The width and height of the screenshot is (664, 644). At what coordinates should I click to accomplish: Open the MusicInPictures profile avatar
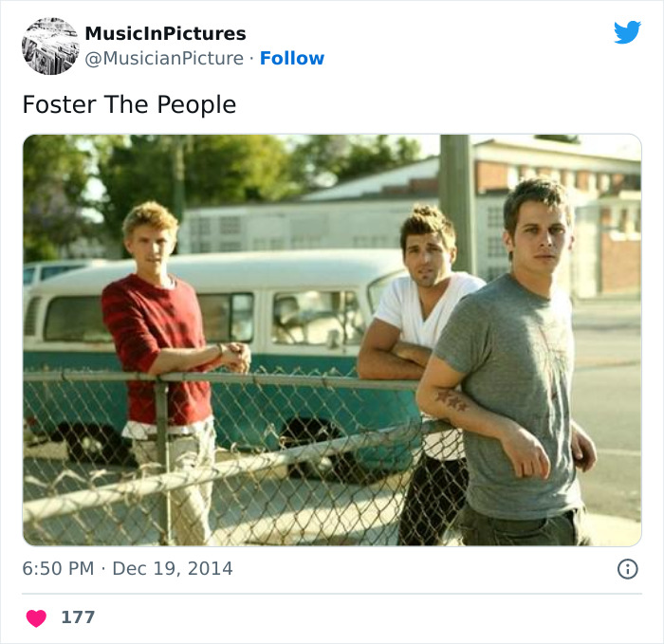50,46
